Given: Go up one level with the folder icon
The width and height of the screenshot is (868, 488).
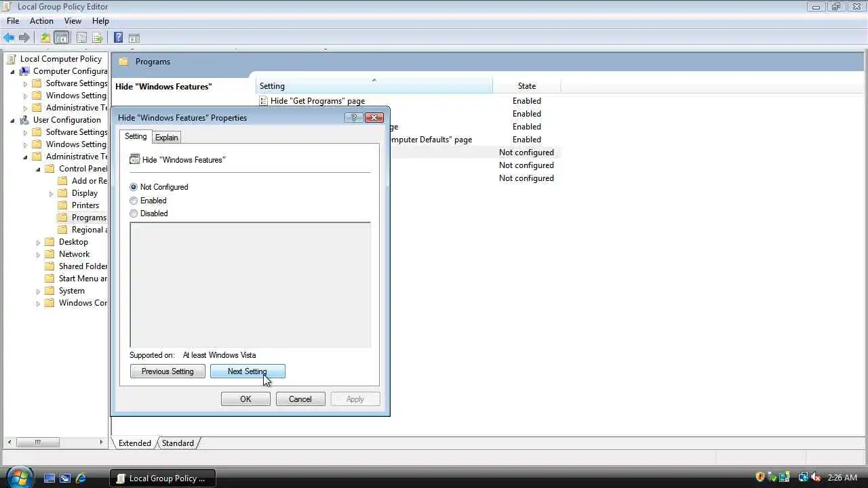Looking at the screenshot, I should [x=45, y=38].
